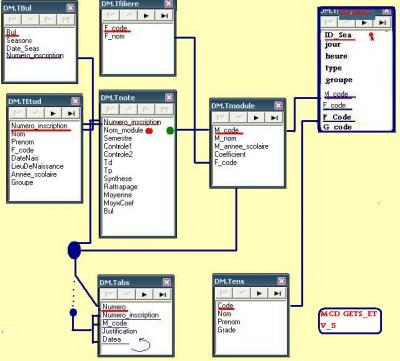Image resolution: width=400 pixels, height=361 pixels.
Task: Select heure field in ID_Sea table
Action: (x=336, y=56)
